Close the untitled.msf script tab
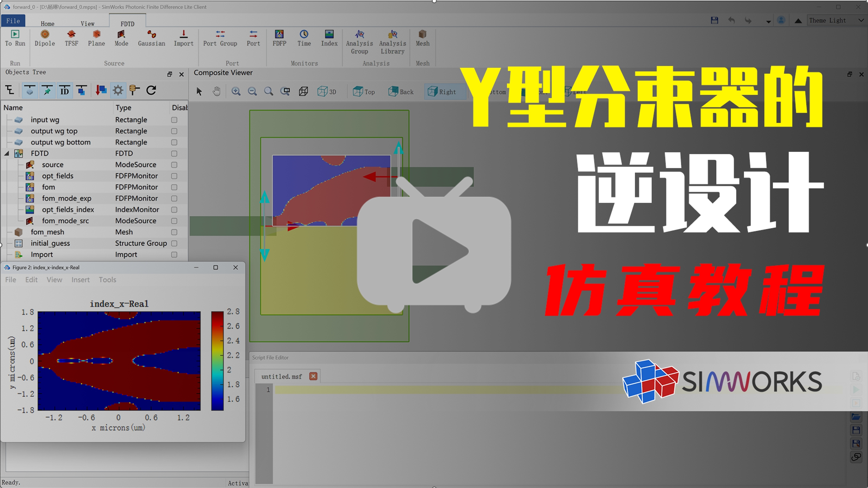The height and width of the screenshot is (488, 868). point(313,376)
